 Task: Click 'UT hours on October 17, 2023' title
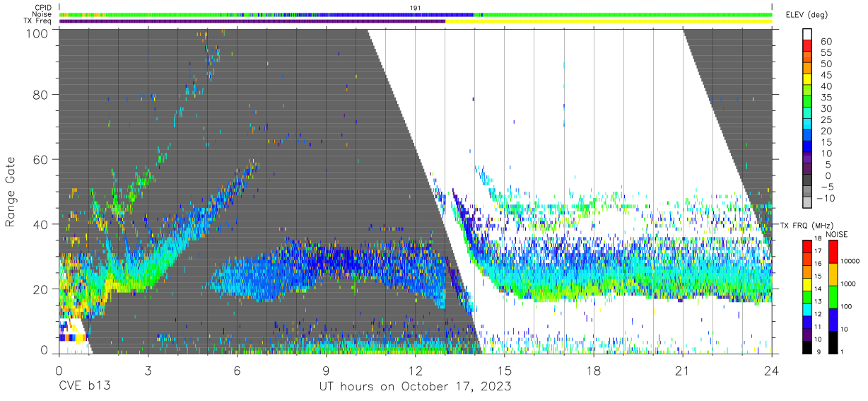(x=416, y=386)
